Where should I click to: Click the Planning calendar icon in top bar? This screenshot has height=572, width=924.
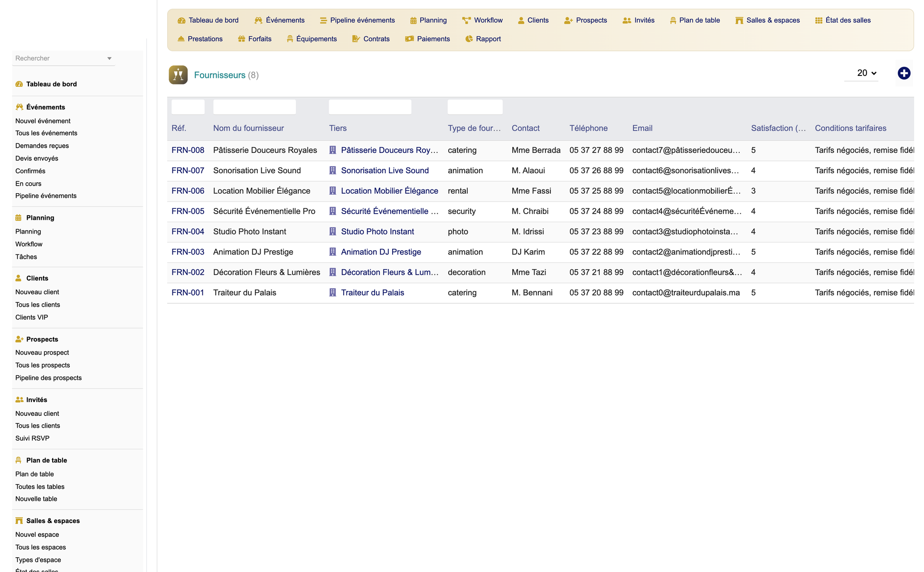pos(413,20)
